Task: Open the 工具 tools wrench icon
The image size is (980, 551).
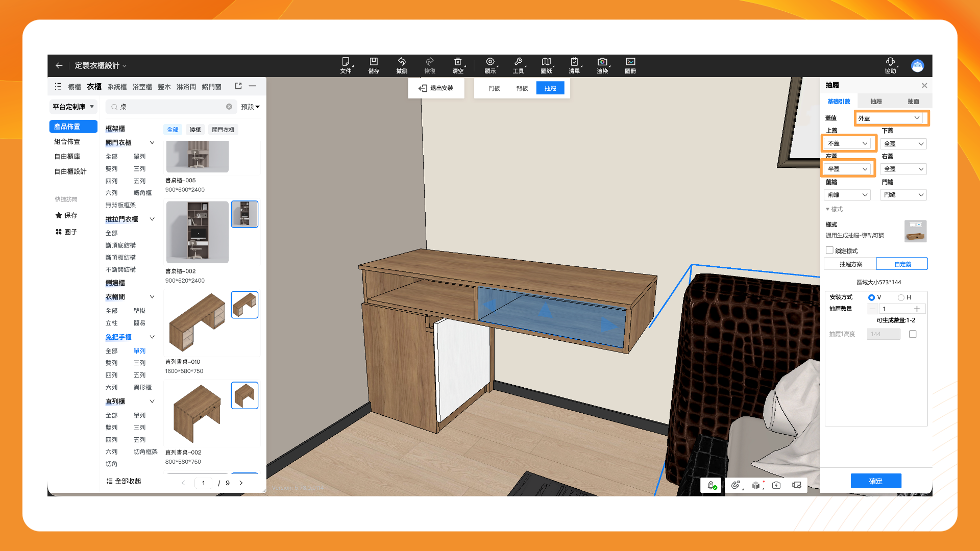Action: pyautogui.click(x=518, y=62)
